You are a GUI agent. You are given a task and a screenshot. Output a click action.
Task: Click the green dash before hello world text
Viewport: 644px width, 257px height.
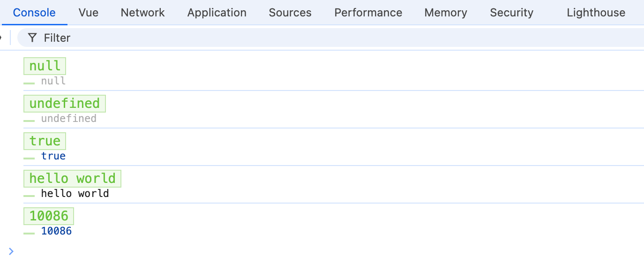29,196
